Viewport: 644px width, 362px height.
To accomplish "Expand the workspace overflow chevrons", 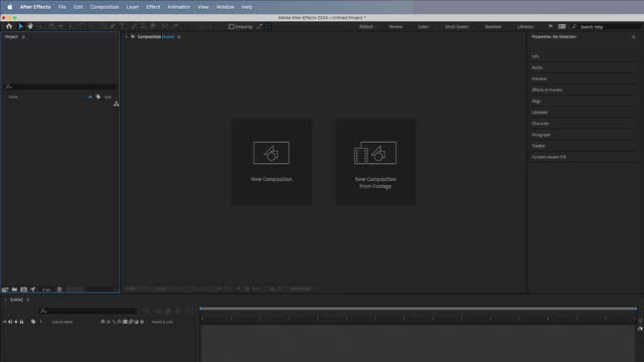I will pos(550,26).
